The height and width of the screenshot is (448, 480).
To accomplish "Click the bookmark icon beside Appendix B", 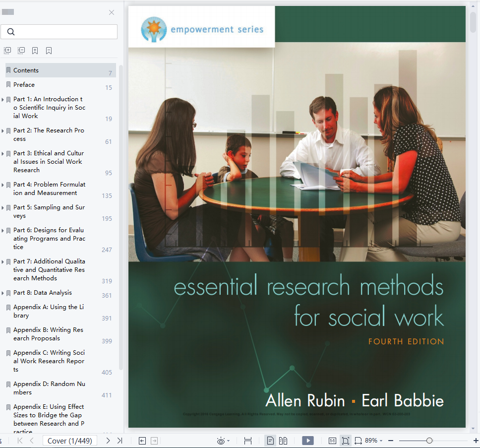I will [8, 330].
